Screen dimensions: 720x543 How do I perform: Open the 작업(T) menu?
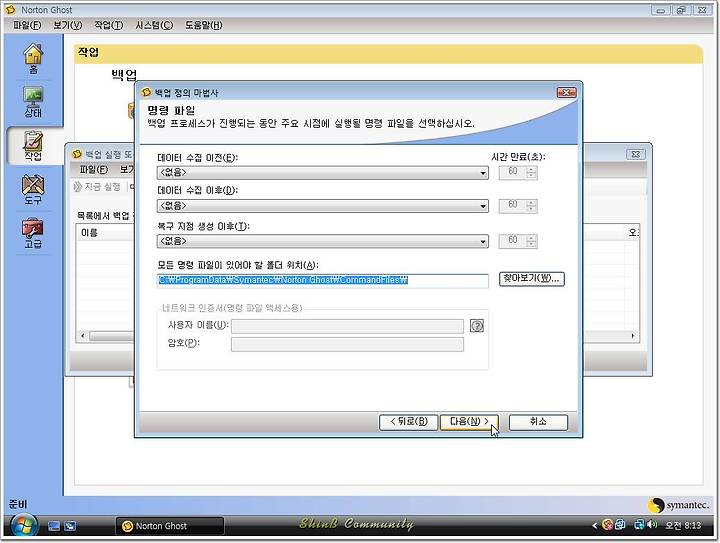[x=108, y=25]
